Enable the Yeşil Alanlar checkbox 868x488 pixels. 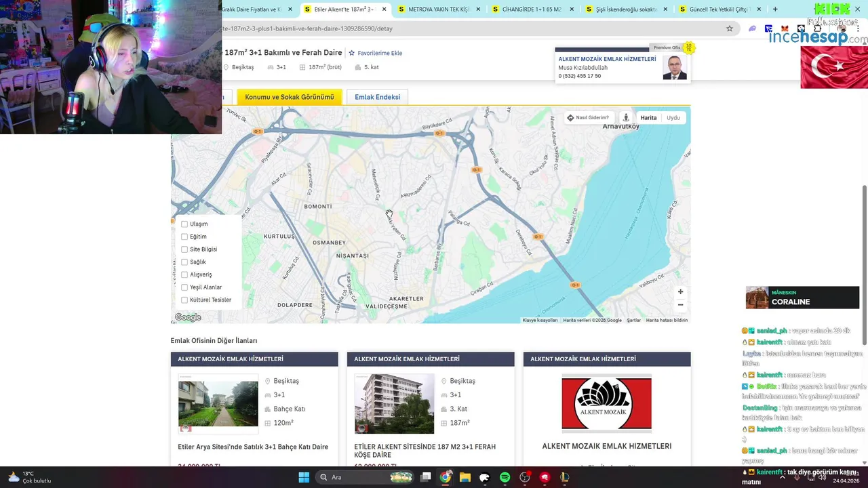pos(184,287)
